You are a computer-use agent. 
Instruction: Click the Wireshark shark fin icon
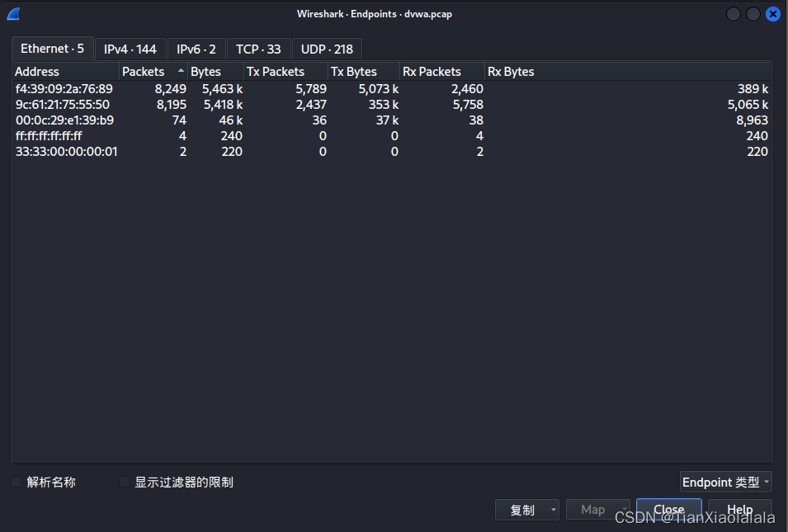[x=13, y=14]
